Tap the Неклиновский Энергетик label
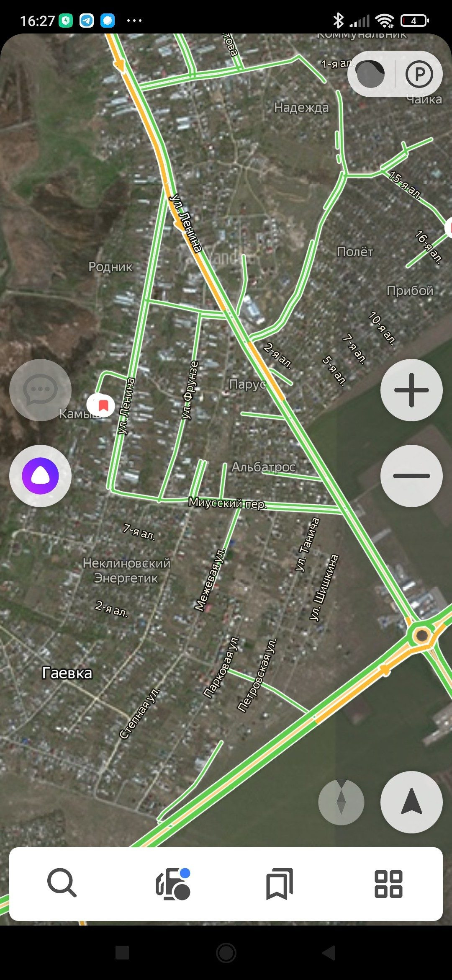 [126, 570]
